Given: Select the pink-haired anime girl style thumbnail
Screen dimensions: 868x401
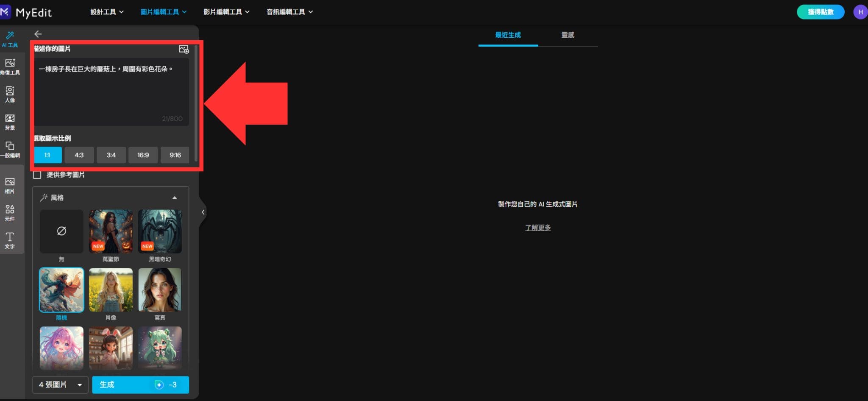Looking at the screenshot, I should click(x=61, y=348).
